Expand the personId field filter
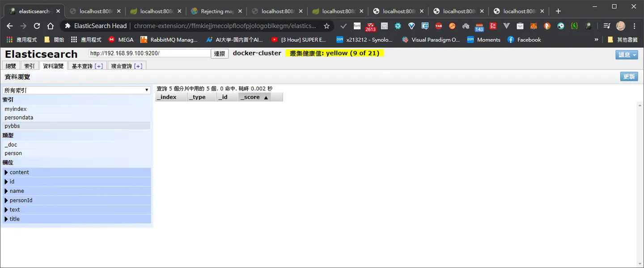This screenshot has width=644, height=268. coord(76,200)
